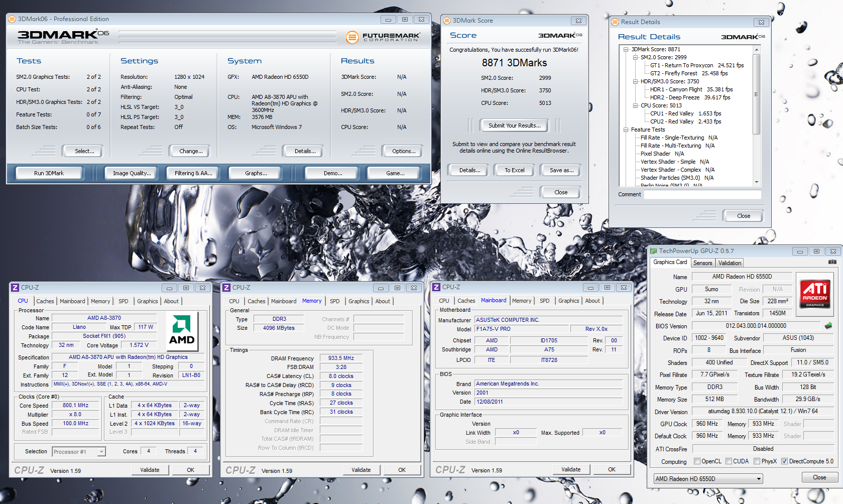Open Image Quality... in 3DMark06

point(132,173)
